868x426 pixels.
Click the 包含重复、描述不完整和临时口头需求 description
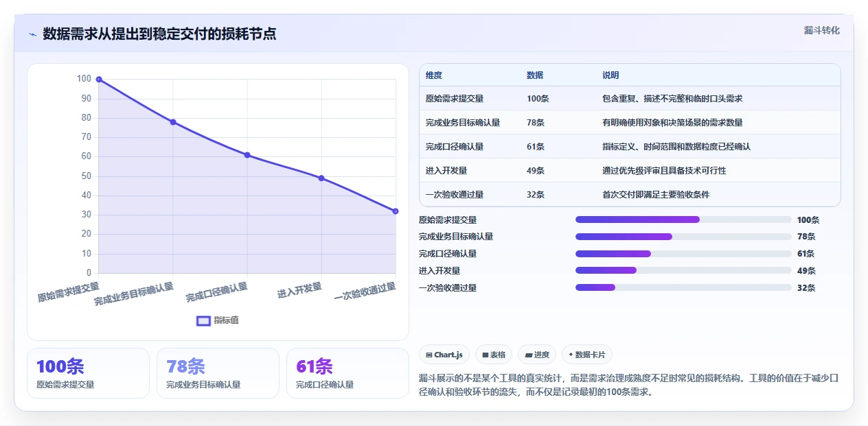tap(672, 99)
